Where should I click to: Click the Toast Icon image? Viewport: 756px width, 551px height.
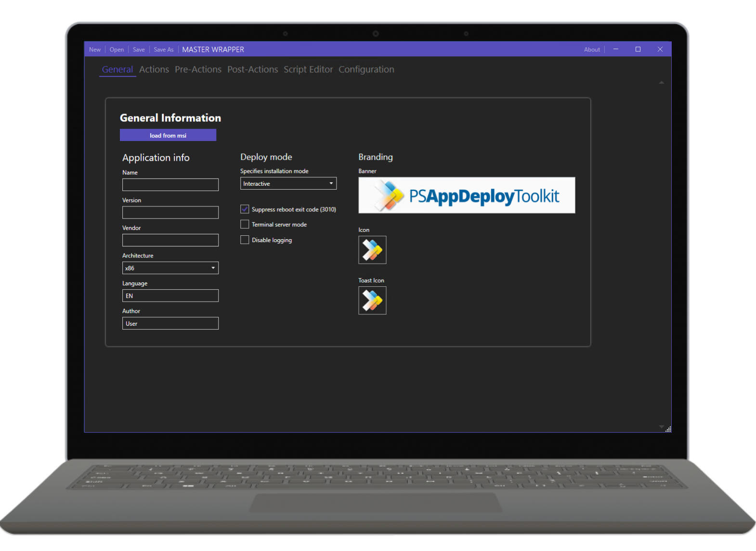pos(372,300)
